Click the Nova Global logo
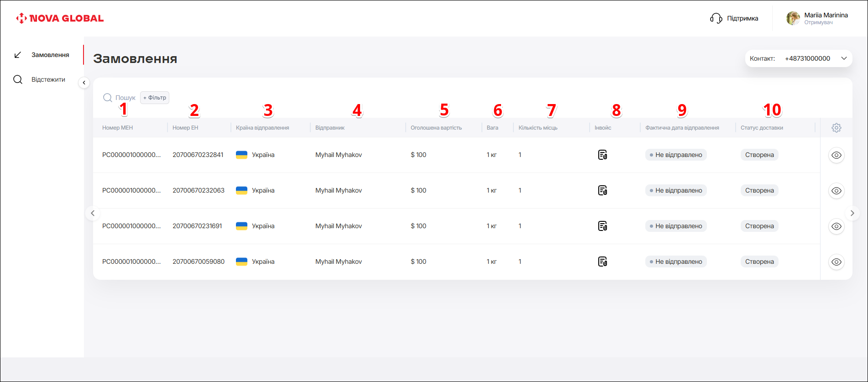Screen dimensions: 868x382 point(60,18)
